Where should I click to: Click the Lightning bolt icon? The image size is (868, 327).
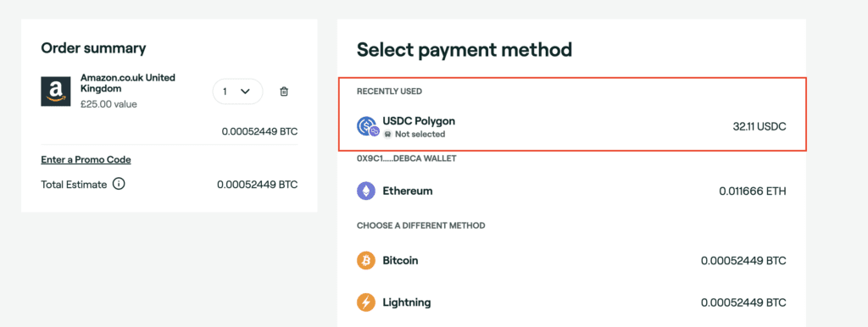pyautogui.click(x=366, y=302)
